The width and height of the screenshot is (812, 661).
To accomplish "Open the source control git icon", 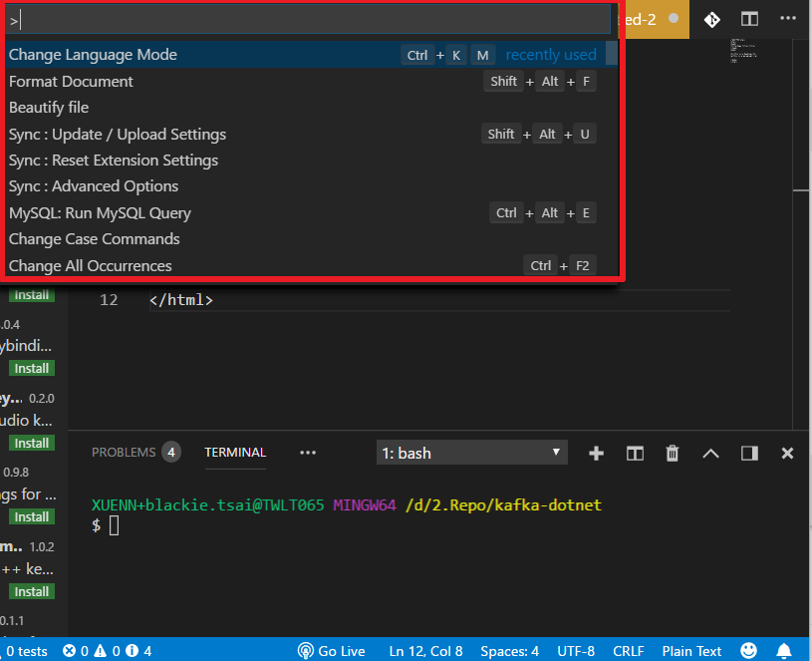I will (x=711, y=19).
